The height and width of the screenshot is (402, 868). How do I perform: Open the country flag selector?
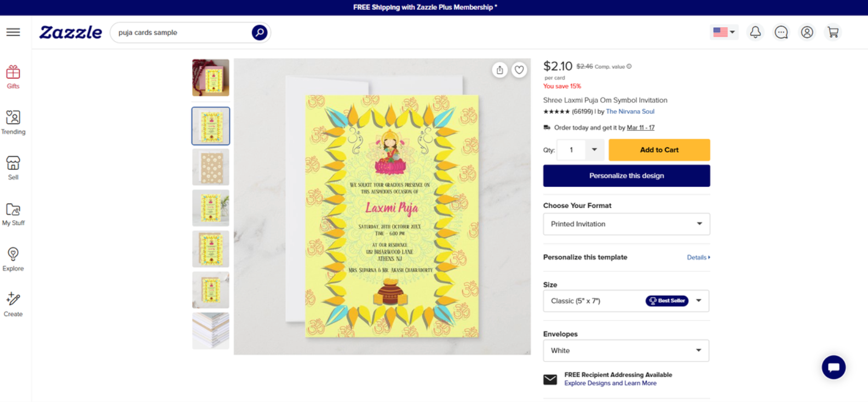723,32
